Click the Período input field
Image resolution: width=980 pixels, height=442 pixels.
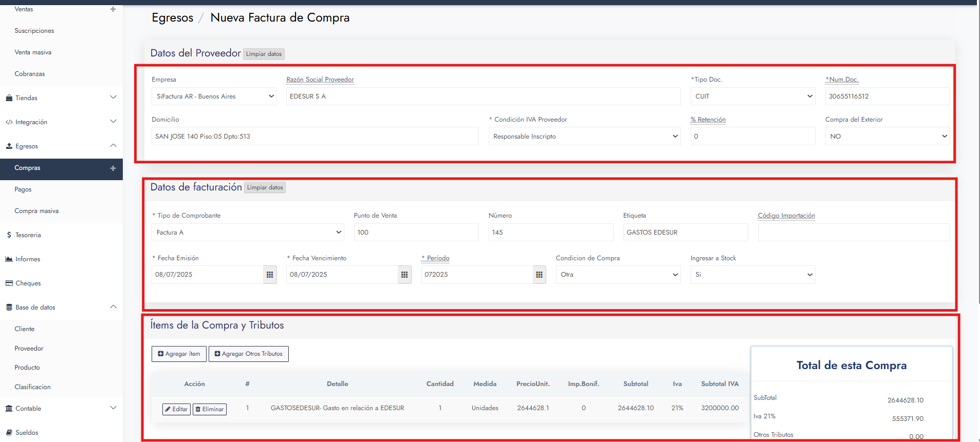[x=477, y=275]
